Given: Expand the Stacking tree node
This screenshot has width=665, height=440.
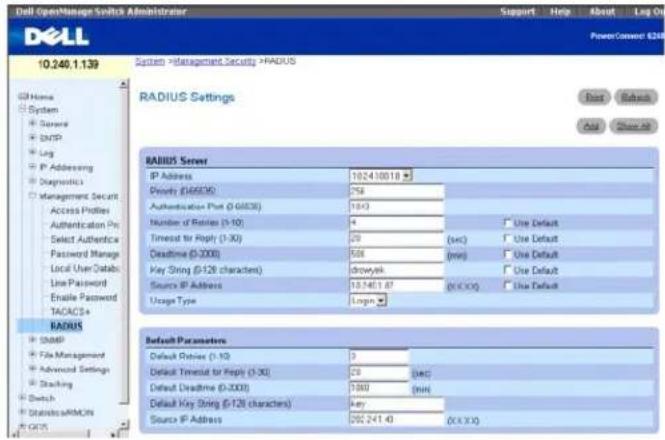Looking at the screenshot, I should [33, 383].
